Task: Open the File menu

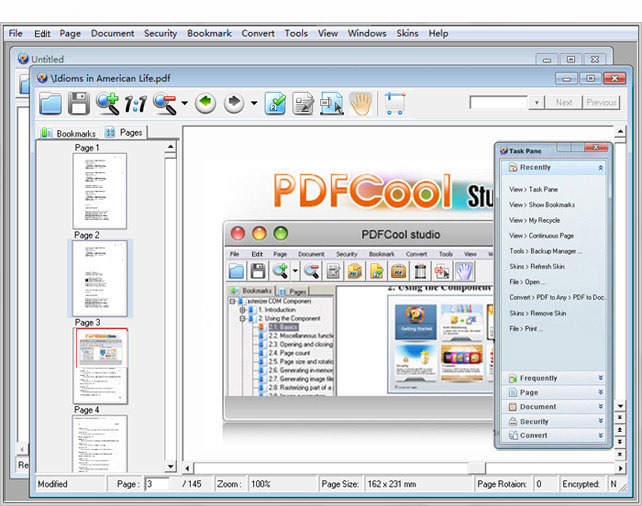Action: click(x=16, y=33)
